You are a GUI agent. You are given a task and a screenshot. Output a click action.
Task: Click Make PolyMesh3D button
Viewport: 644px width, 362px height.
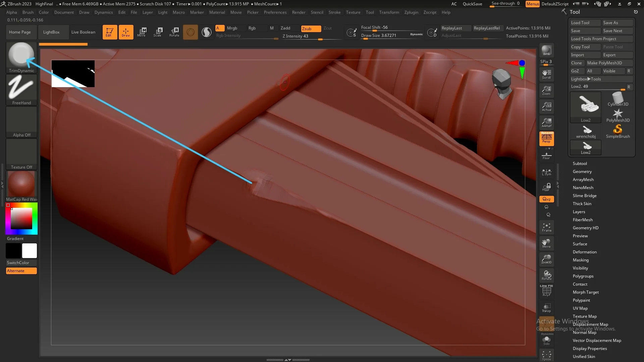(x=609, y=63)
